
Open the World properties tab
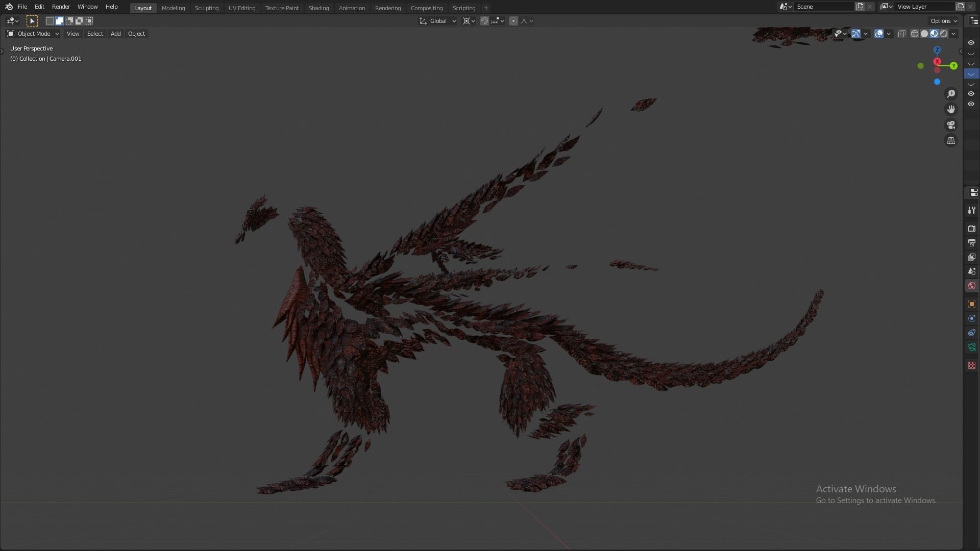972,286
